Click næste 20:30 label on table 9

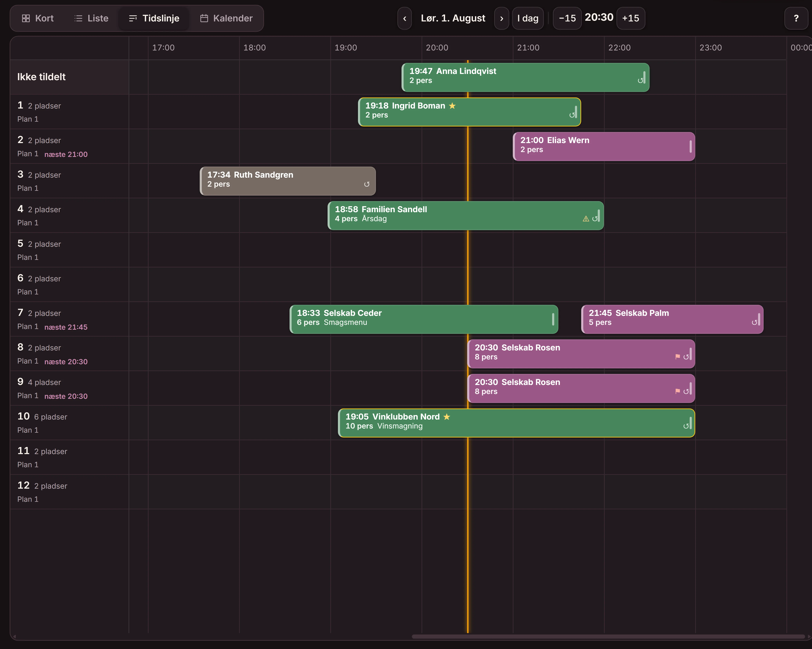(66, 396)
